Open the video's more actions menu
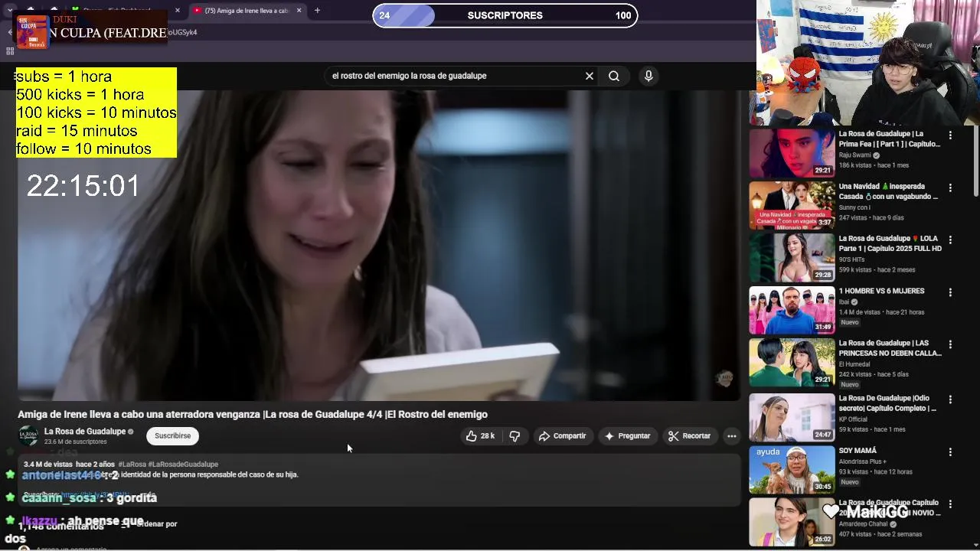This screenshot has width=980, height=551. (732, 435)
